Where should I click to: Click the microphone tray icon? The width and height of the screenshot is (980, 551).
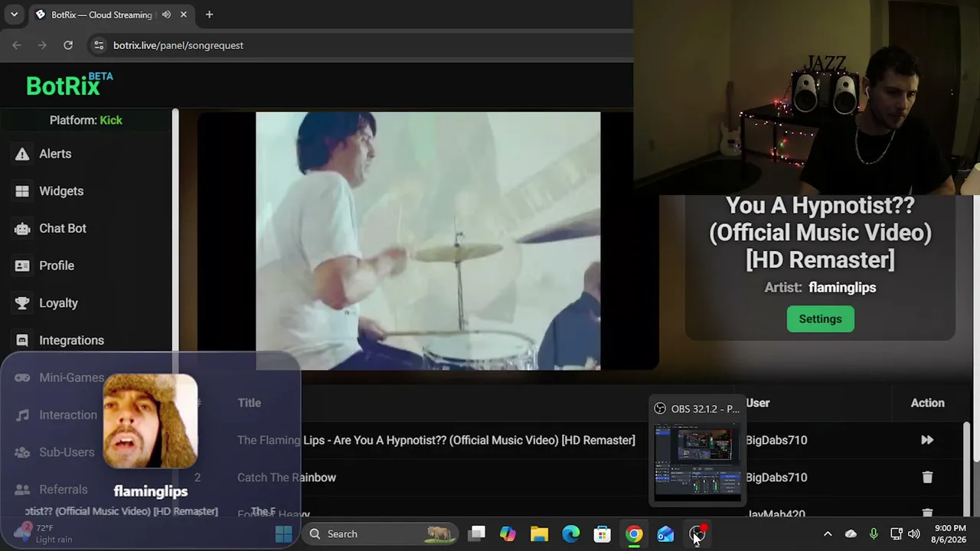pos(874,534)
